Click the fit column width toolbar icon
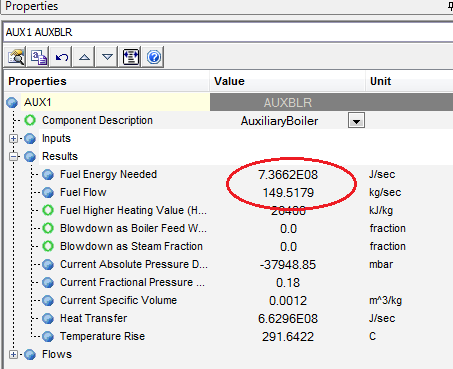Viewport: 453px width, 369px height. pos(130,57)
